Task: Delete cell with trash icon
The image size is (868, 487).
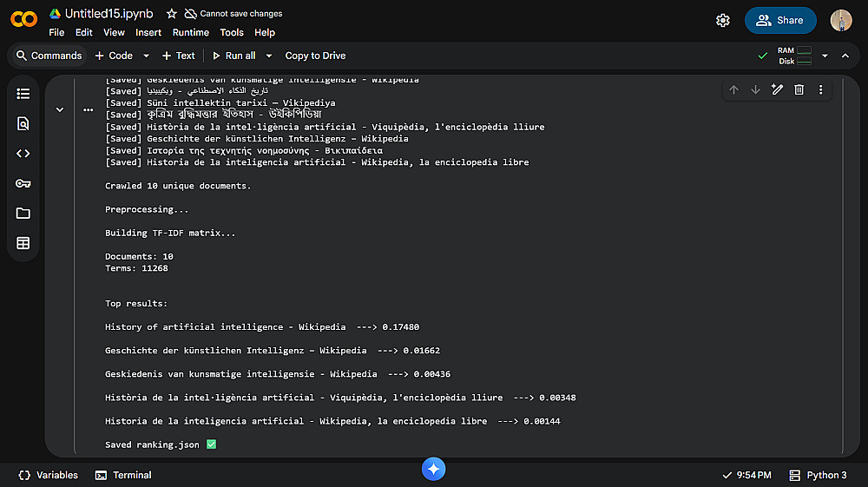Action: pos(799,89)
